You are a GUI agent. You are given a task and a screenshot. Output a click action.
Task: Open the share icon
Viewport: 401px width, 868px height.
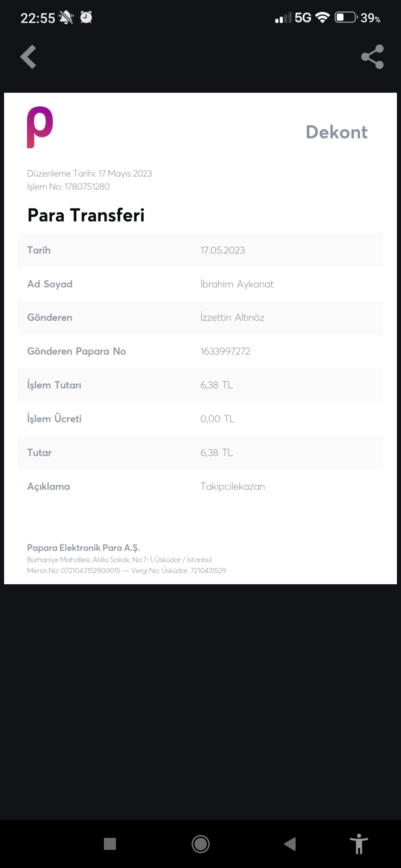(x=372, y=57)
